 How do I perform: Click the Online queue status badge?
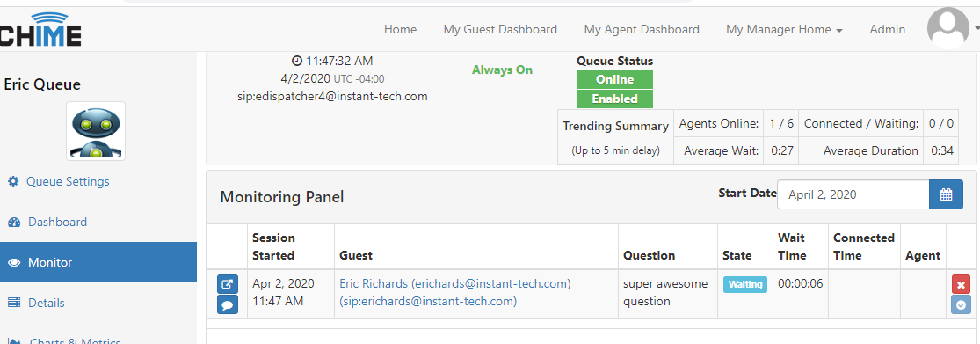tap(614, 79)
